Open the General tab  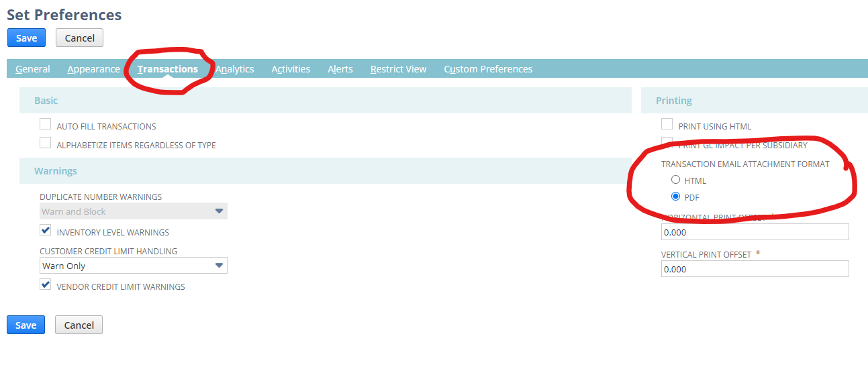point(33,69)
